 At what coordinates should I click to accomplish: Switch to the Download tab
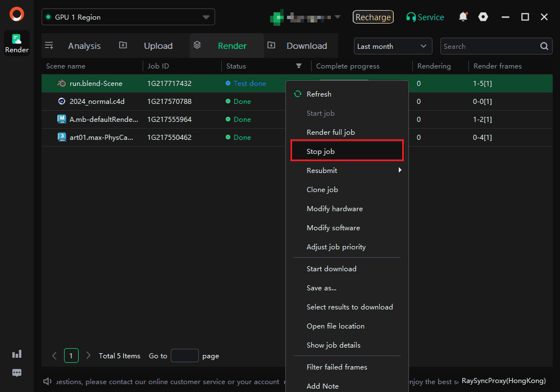[x=306, y=46]
